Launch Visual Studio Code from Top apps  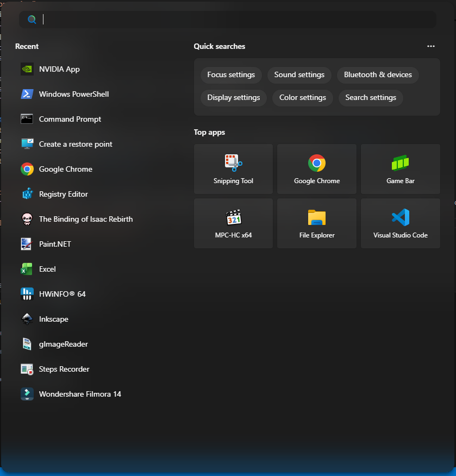400,223
